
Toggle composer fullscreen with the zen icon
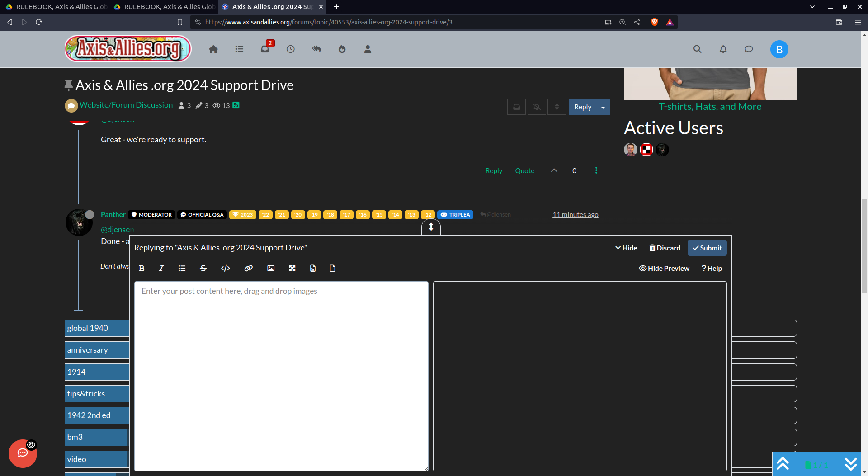click(x=292, y=269)
